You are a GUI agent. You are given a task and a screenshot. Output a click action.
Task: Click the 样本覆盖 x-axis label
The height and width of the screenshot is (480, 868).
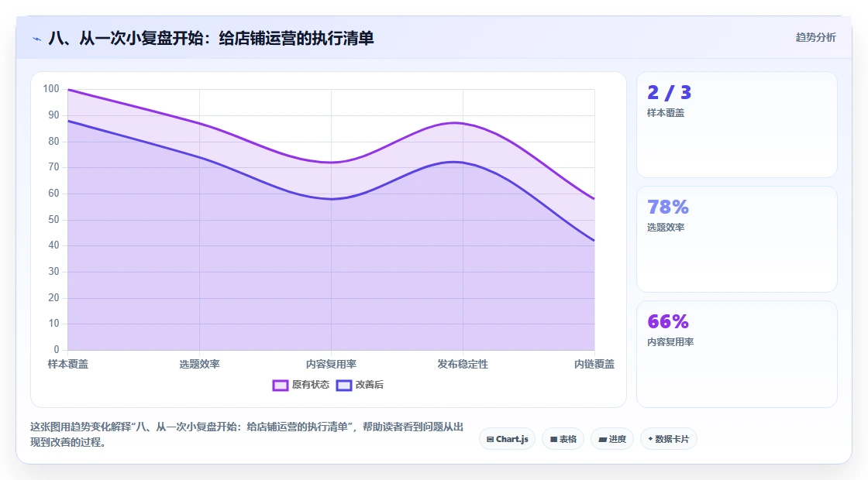tap(68, 364)
